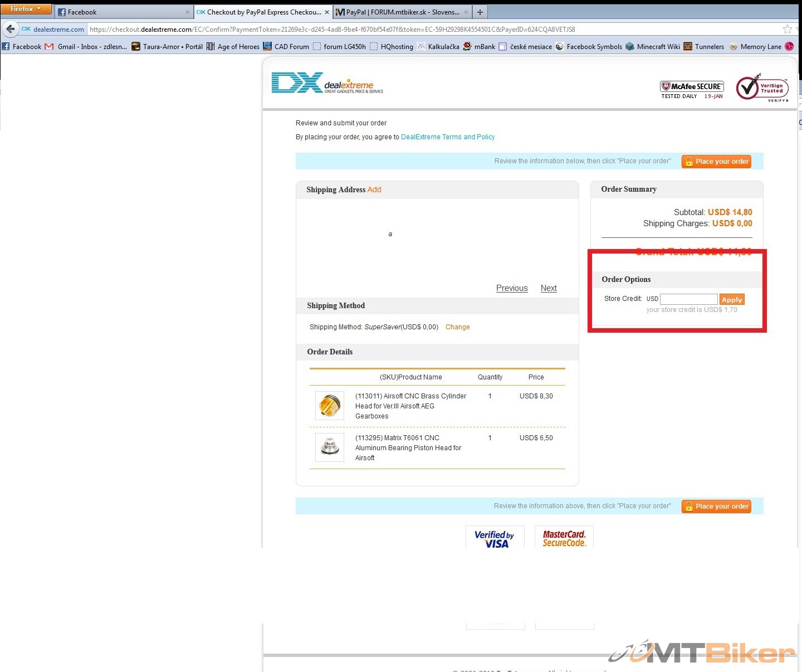Click the top Place your order button
This screenshot has height=672, width=802.
[716, 162]
